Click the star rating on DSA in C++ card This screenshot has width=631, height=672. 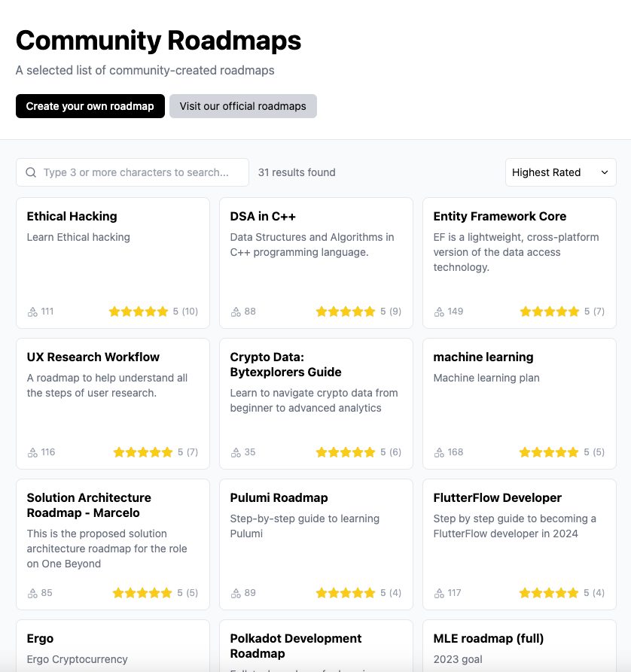[346, 312]
